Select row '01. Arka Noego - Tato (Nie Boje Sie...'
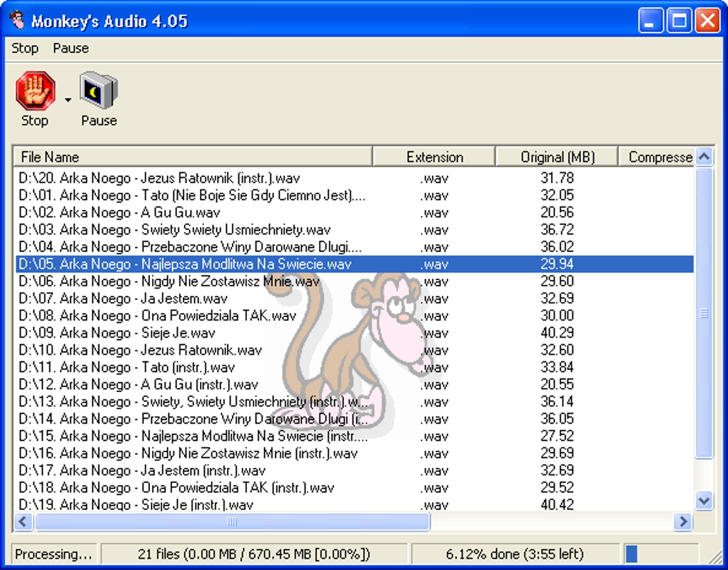This screenshot has height=570, width=728. pyautogui.click(x=355, y=195)
